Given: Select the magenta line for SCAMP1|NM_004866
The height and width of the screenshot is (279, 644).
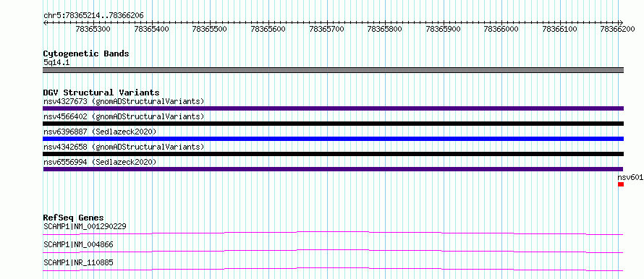Looking at the screenshot, I should tap(333, 251).
